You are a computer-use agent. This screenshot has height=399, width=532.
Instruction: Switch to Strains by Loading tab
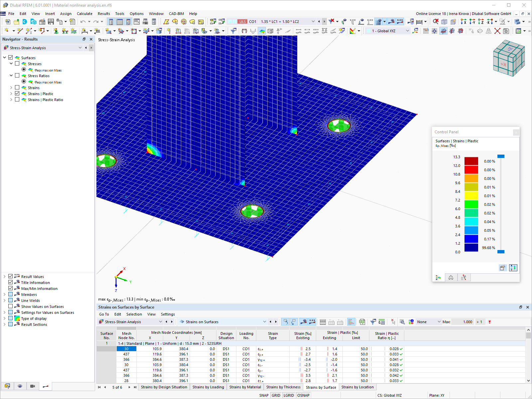tap(208, 387)
